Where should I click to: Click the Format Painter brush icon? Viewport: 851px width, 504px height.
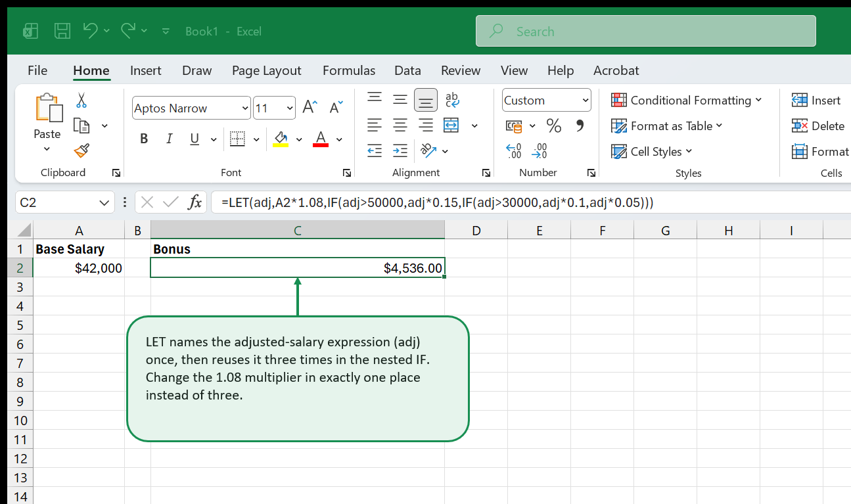click(81, 150)
